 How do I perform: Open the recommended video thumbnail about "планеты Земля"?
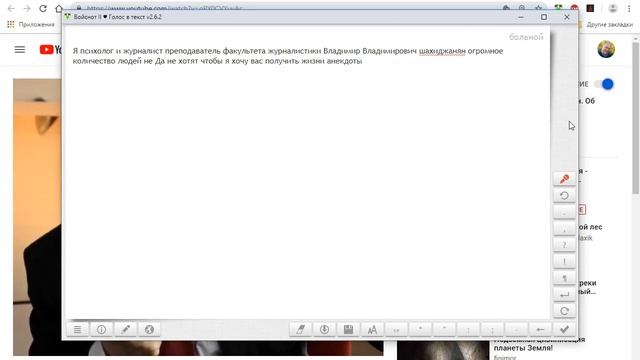pos(443,350)
